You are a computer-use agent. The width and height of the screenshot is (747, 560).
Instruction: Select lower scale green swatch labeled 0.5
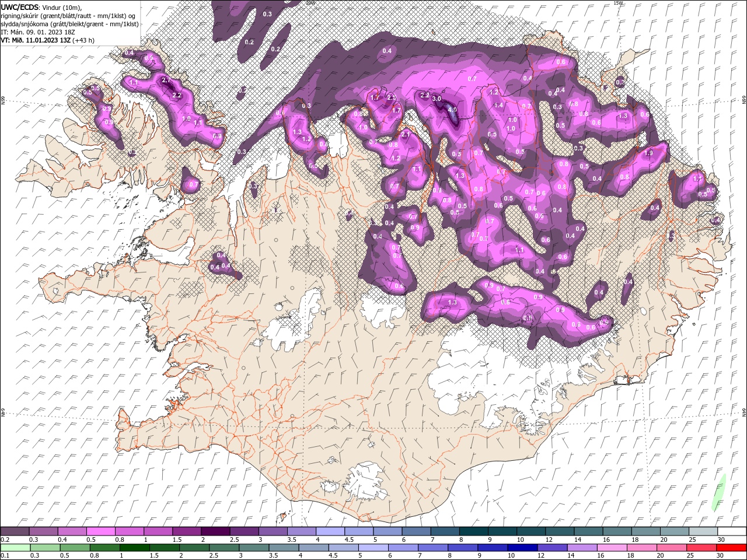pyautogui.click(x=75, y=548)
